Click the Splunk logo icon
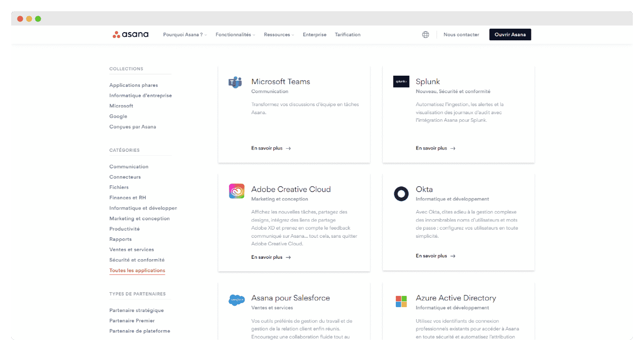 coord(401,81)
